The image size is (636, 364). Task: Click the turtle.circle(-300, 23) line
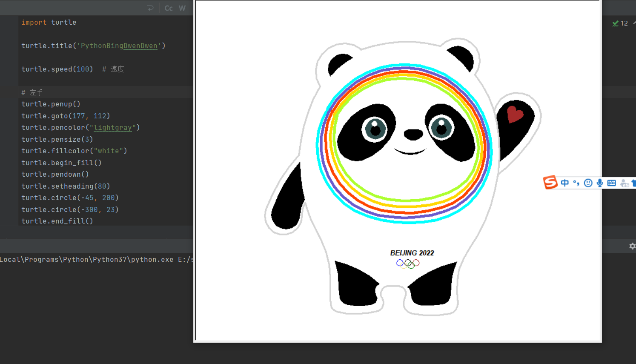pyautogui.click(x=70, y=209)
